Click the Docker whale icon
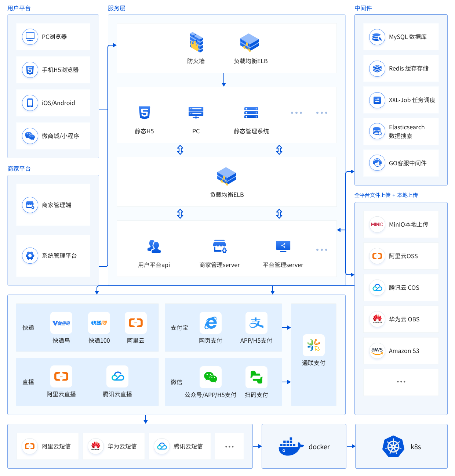 pos(291,447)
